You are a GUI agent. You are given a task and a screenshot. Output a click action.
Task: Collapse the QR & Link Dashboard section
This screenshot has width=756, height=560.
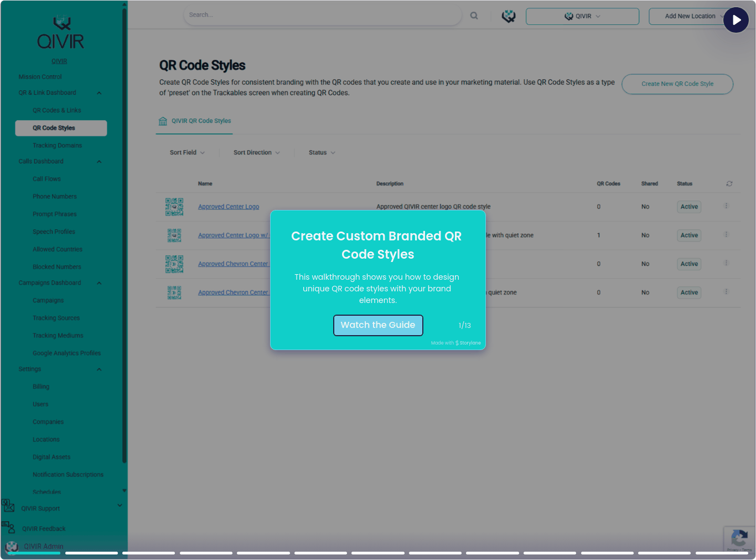(x=99, y=93)
